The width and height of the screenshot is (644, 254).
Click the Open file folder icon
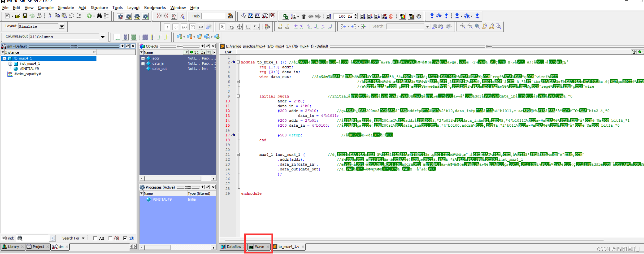[x=17, y=16]
